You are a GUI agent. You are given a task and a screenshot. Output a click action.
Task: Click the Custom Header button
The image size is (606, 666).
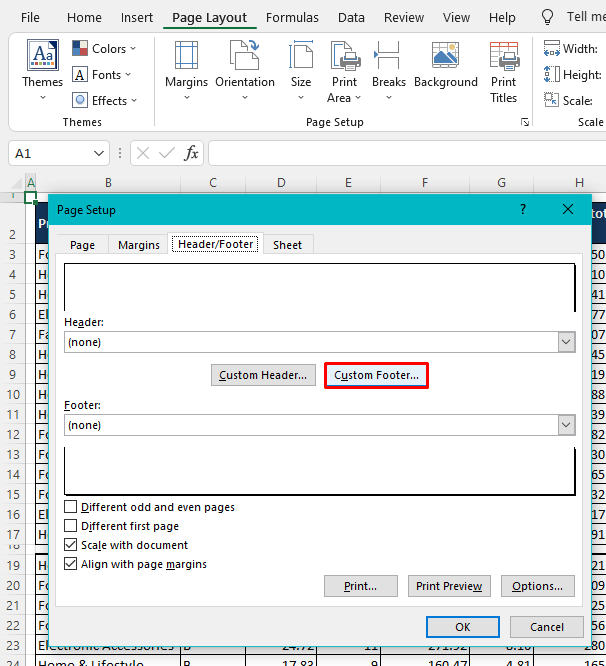click(x=263, y=375)
